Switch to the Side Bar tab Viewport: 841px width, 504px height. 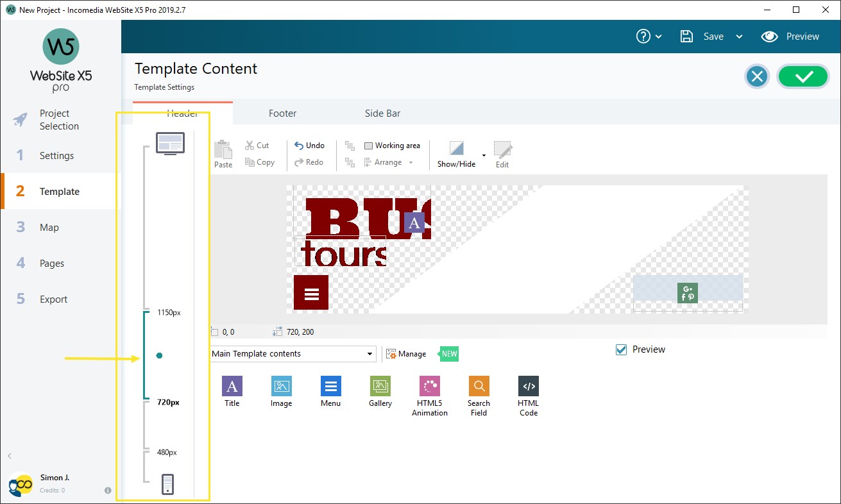(382, 113)
